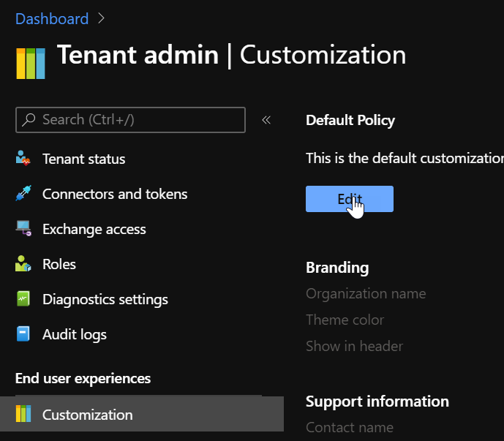Viewport: 504px width, 441px height.
Task: Click the Tenant admin logo beside the title
Action: pos(31,64)
